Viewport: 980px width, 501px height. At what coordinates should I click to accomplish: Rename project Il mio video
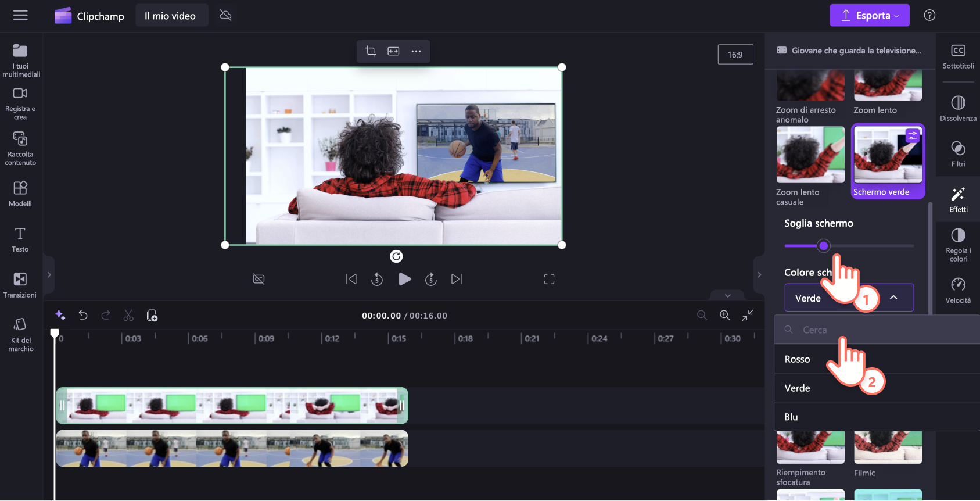tap(171, 16)
